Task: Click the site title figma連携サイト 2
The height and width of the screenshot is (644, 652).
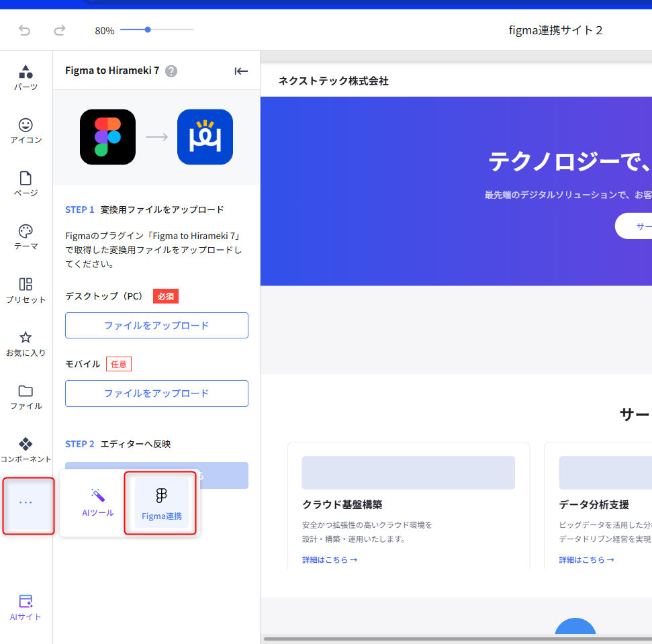Action: (555, 30)
